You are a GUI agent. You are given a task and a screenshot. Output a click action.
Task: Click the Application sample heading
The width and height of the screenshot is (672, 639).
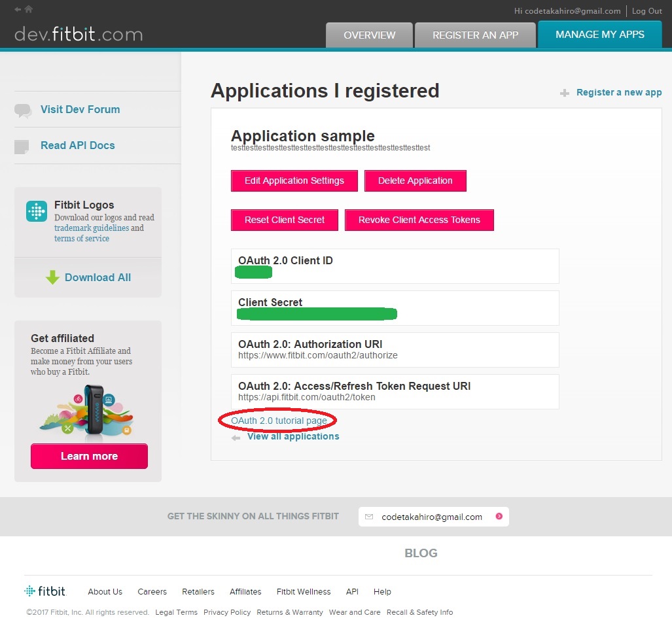tap(303, 136)
